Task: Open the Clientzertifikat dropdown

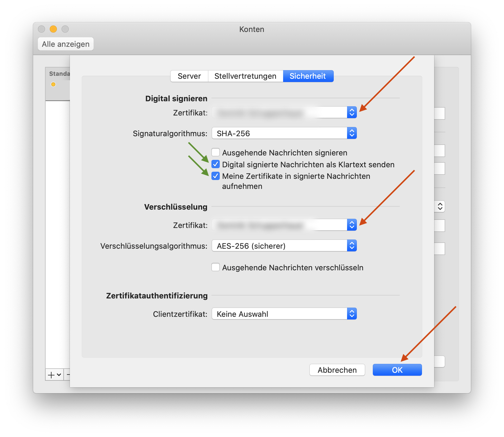Action: (284, 314)
